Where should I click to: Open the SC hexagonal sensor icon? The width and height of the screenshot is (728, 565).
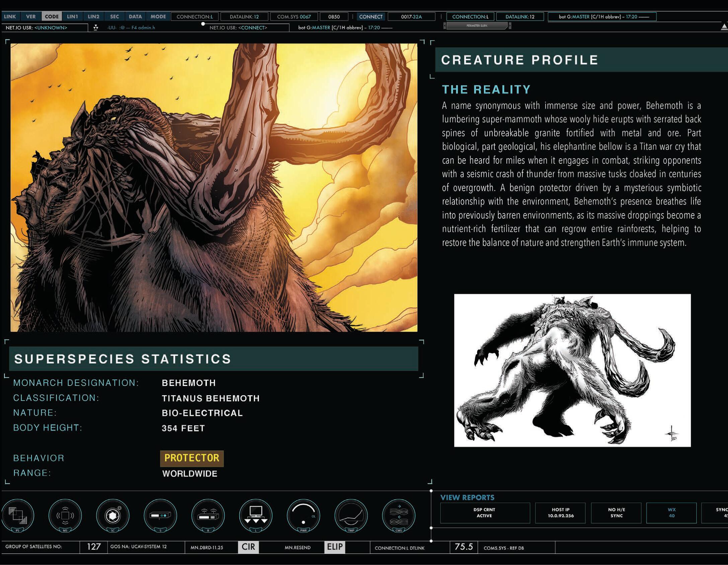tap(113, 516)
